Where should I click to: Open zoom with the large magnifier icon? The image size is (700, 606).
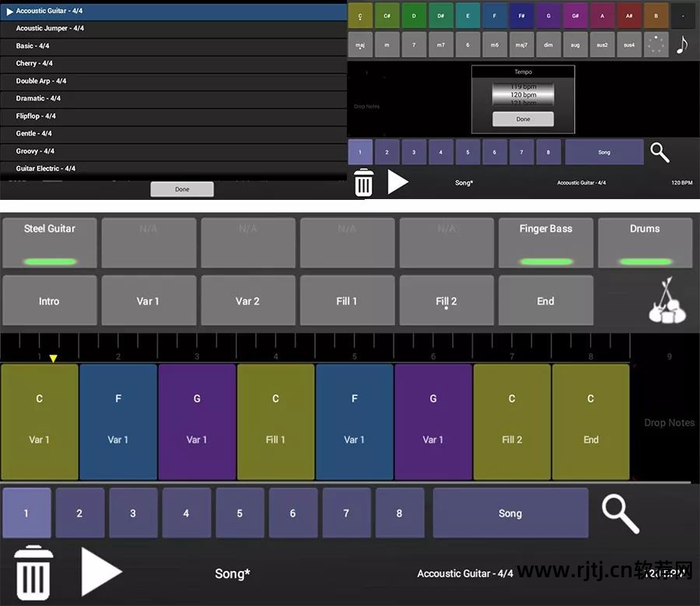point(621,514)
